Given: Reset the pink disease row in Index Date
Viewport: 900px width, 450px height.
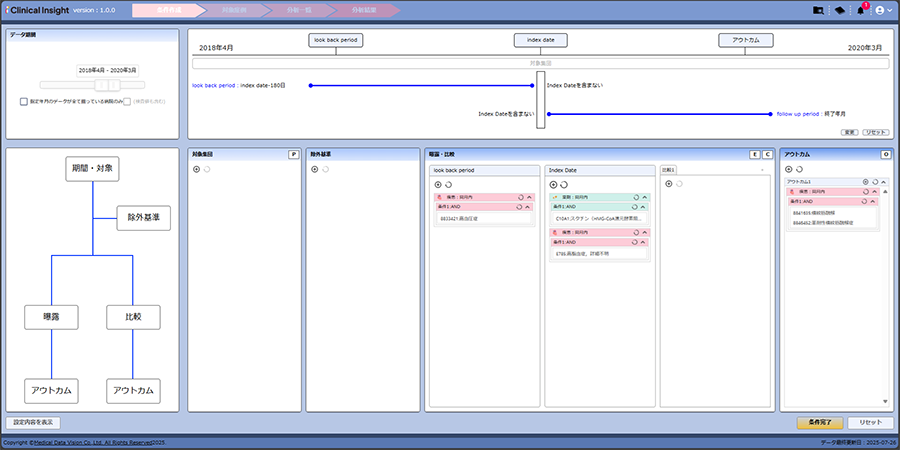Looking at the screenshot, I should (x=636, y=232).
